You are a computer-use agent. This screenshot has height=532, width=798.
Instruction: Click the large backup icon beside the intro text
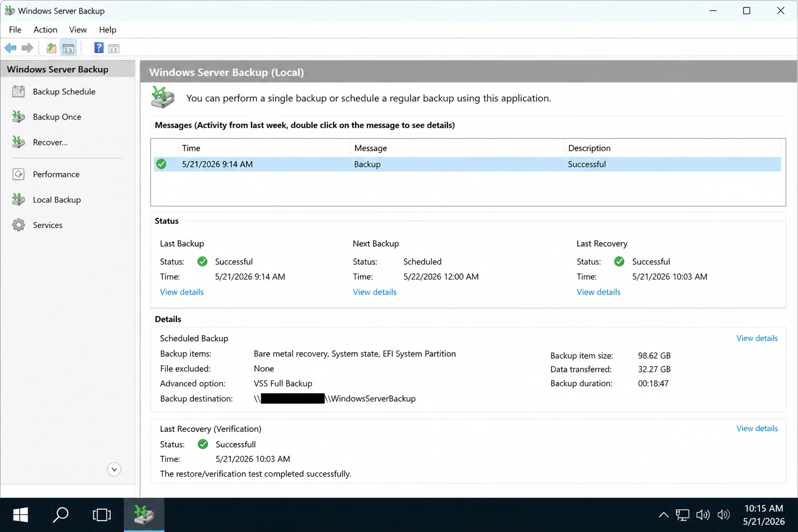[163, 97]
